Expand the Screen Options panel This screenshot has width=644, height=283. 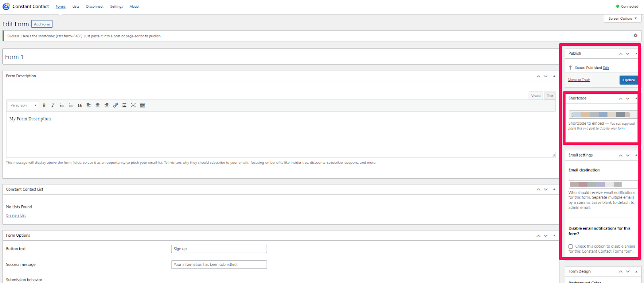[622, 19]
